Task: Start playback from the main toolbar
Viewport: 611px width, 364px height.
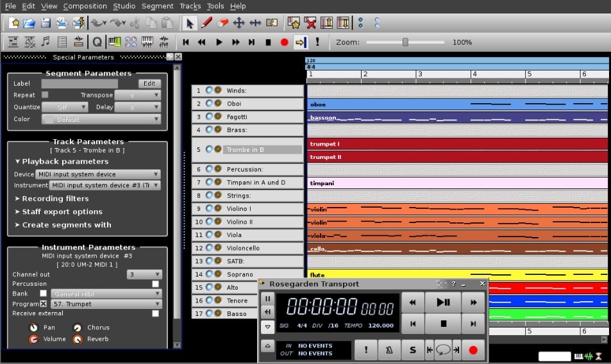Action: click(219, 42)
